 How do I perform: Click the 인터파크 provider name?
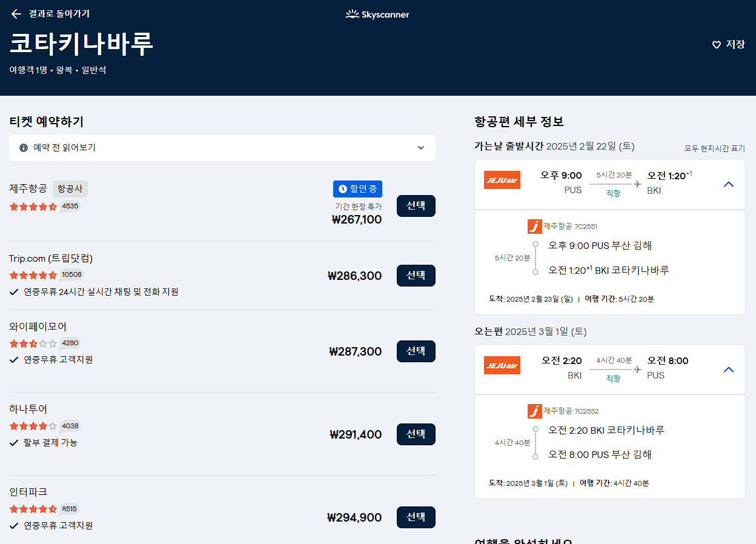28,492
